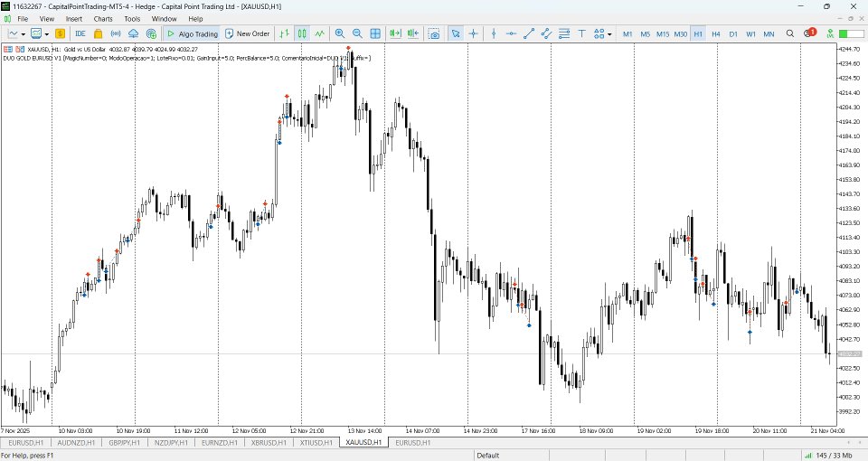Toggle chart shift icon
The height and width of the screenshot is (461, 868).
[413, 33]
